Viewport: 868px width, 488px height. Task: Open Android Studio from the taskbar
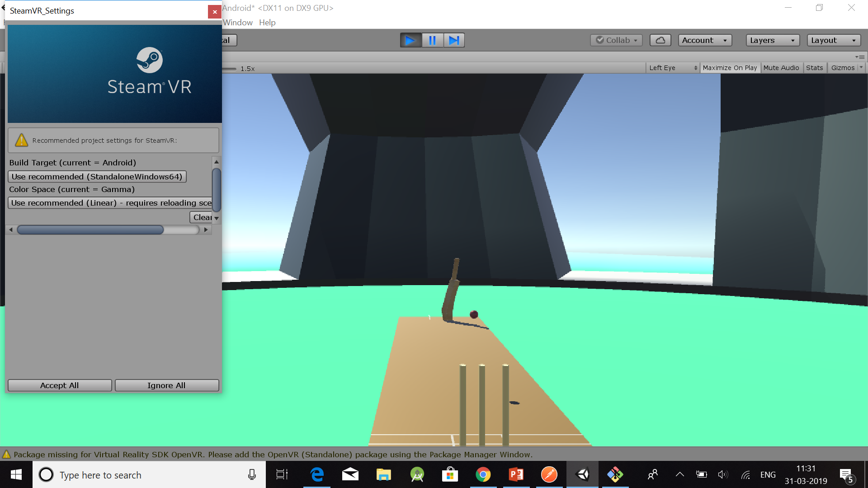416,474
